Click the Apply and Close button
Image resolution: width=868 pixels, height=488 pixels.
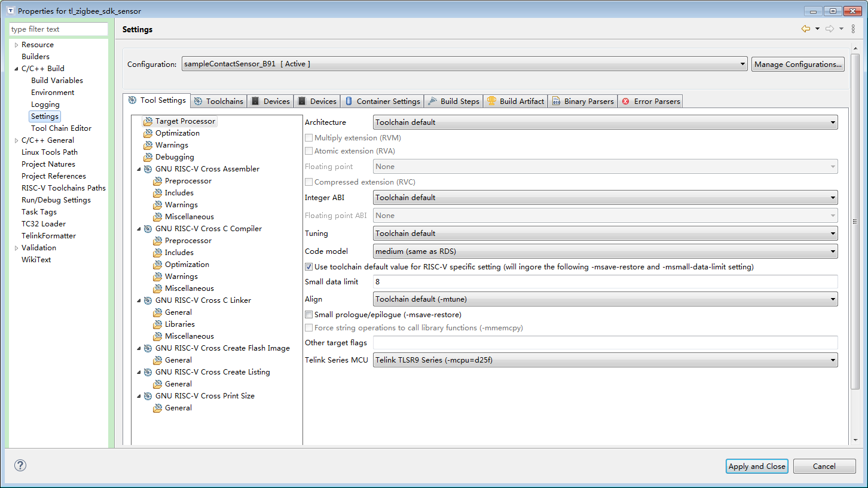pos(757,466)
